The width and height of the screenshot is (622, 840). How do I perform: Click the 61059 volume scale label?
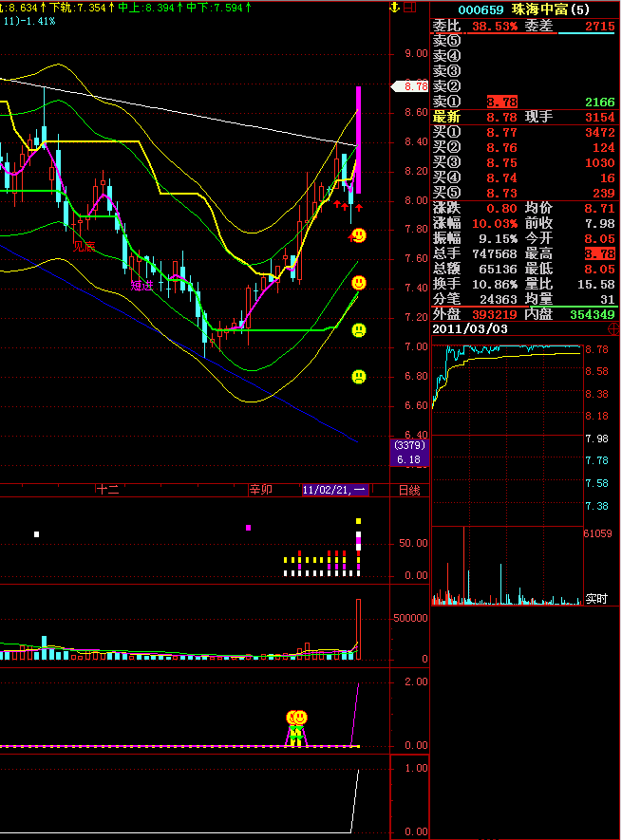(598, 533)
